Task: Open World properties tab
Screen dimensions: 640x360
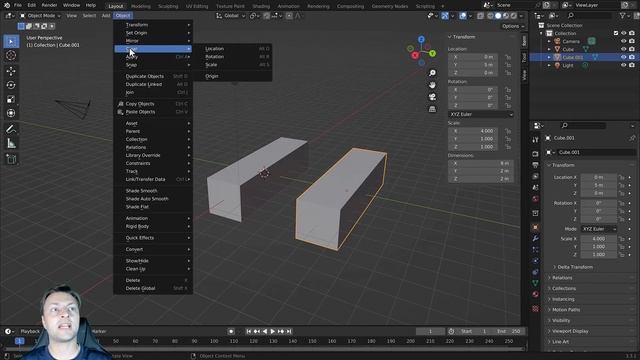Action: pos(536,199)
